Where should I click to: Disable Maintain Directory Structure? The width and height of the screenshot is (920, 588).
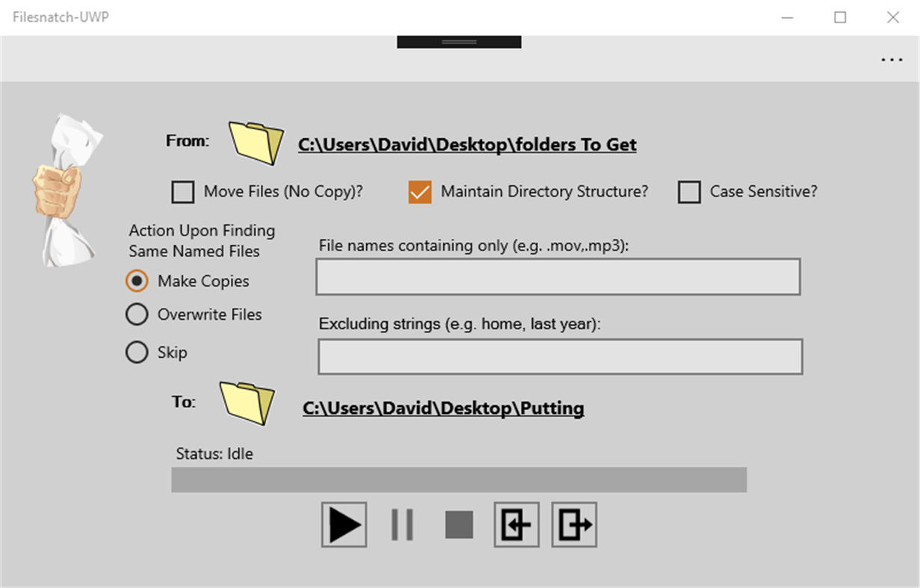[x=419, y=192]
